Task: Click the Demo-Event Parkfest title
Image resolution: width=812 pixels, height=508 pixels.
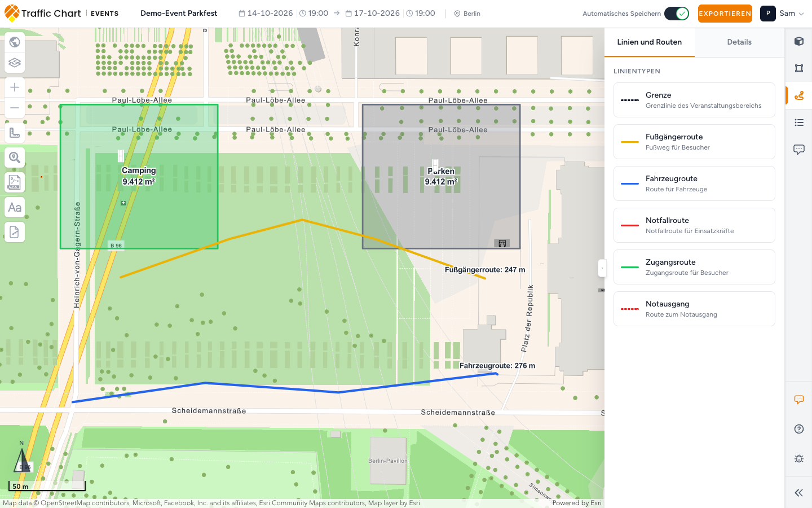Action: [179, 14]
